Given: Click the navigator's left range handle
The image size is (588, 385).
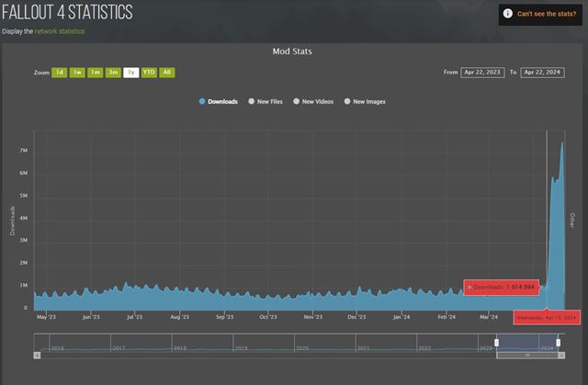Looking at the screenshot, I should 496,343.
